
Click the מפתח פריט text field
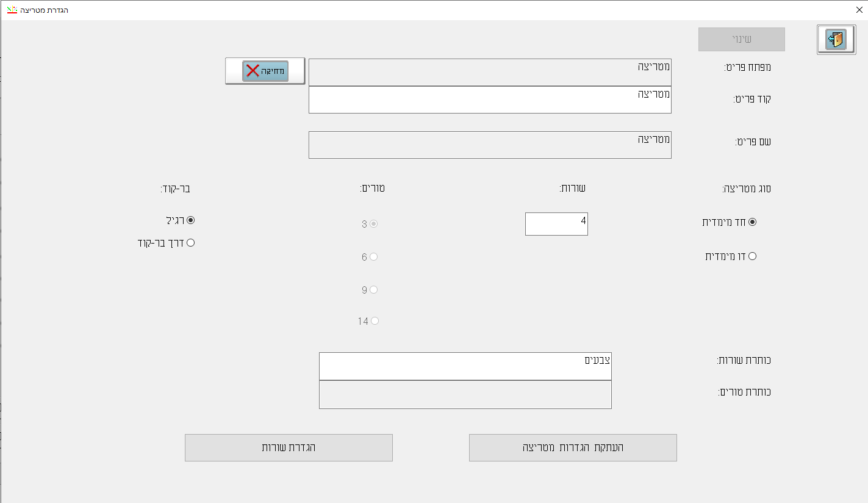coord(489,72)
